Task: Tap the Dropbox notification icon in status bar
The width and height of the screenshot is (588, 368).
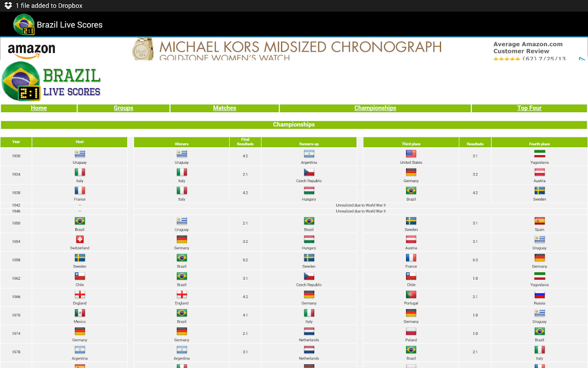Action: (8, 6)
